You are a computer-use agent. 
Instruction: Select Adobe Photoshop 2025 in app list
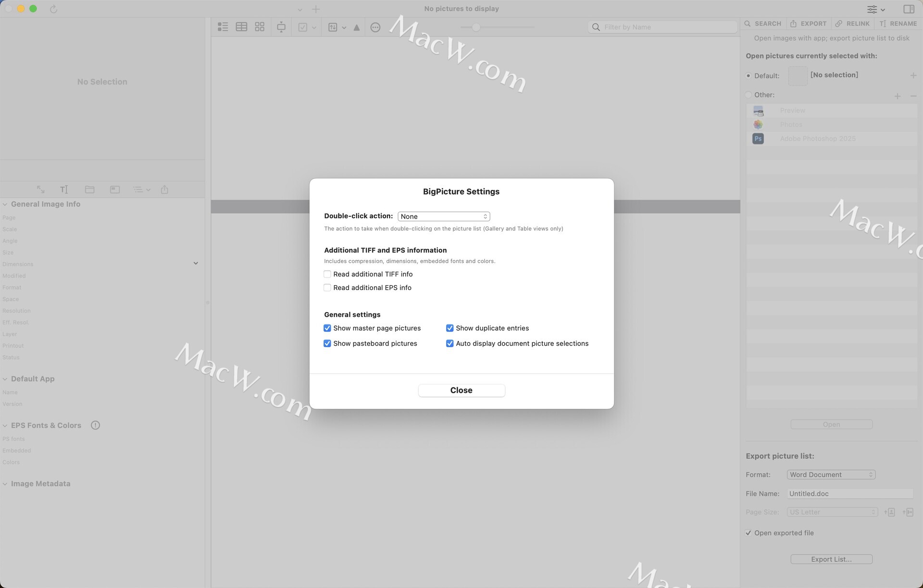(831, 138)
